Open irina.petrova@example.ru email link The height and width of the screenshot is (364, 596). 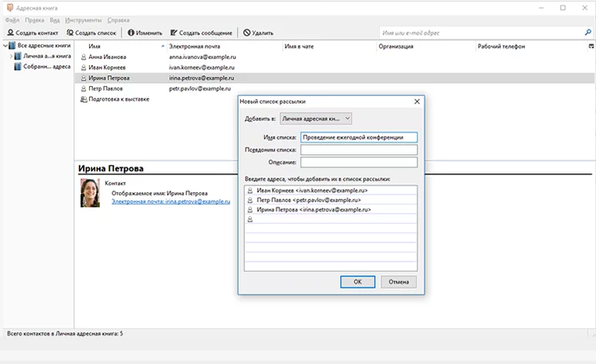click(x=171, y=201)
